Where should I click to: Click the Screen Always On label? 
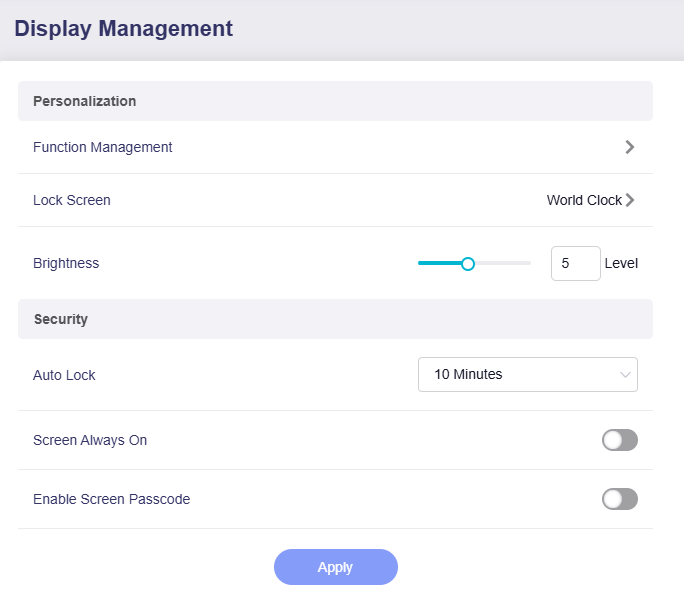pyautogui.click(x=90, y=440)
